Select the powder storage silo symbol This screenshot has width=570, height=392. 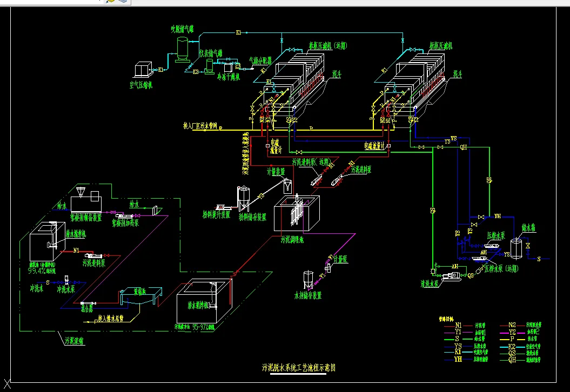243,198
